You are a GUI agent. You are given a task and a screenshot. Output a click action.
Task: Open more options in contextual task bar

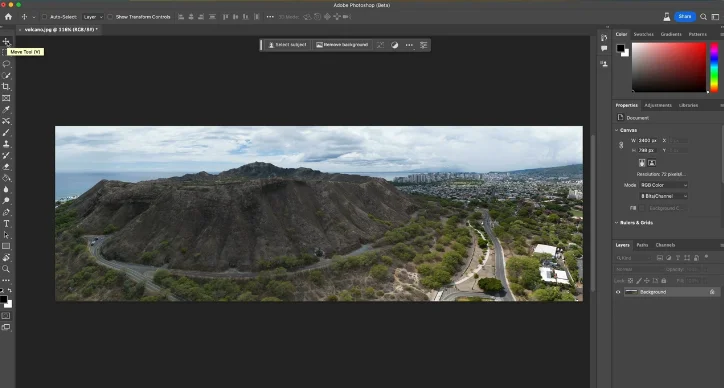pos(409,45)
